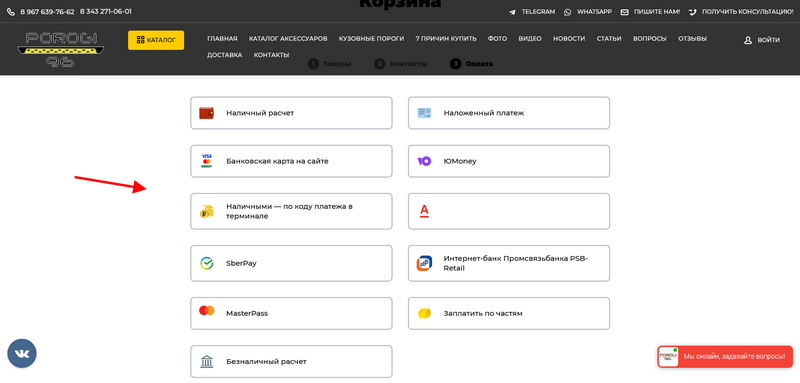This screenshot has height=383, width=800.
Task: Click the Promsvyazbank PSB logo icon
Action: tap(424, 263)
